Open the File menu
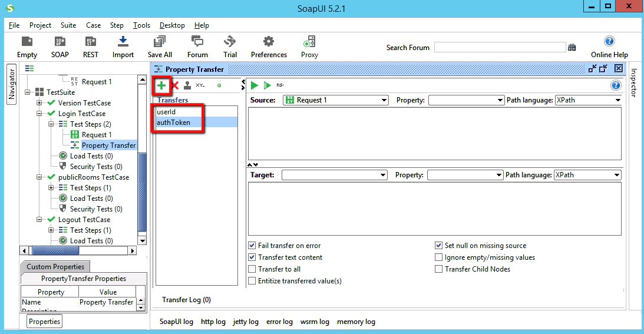The height and width of the screenshot is (334, 644). 14,25
